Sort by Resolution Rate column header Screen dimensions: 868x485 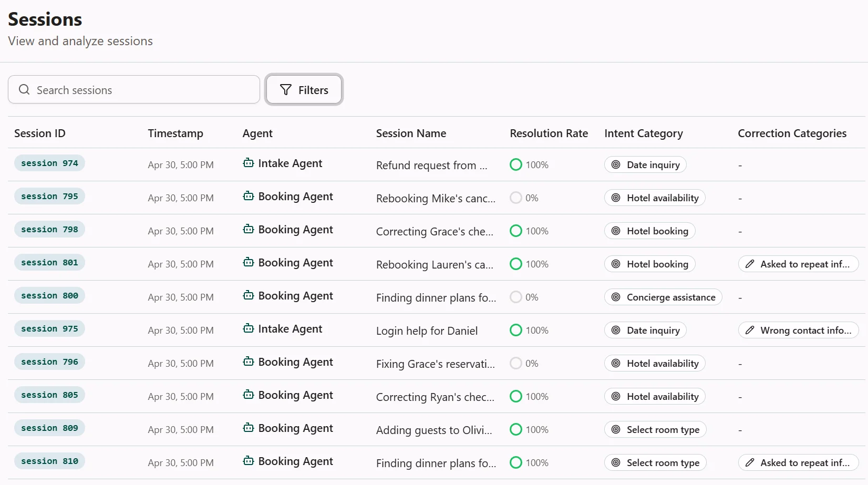[x=549, y=133]
